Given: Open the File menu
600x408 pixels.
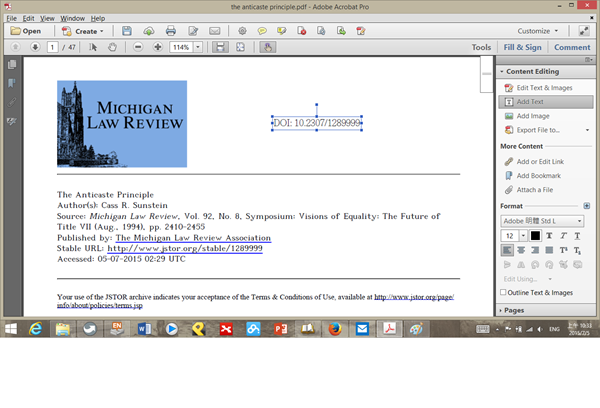Looking at the screenshot, I should click(11, 18).
